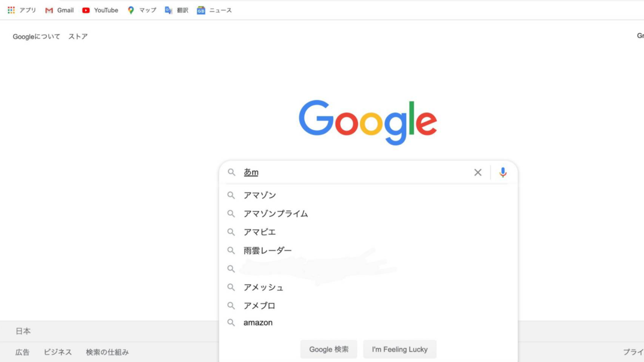Open the Google Maps bookmark icon
Viewport: 644px width, 362px height.
pos(131,10)
